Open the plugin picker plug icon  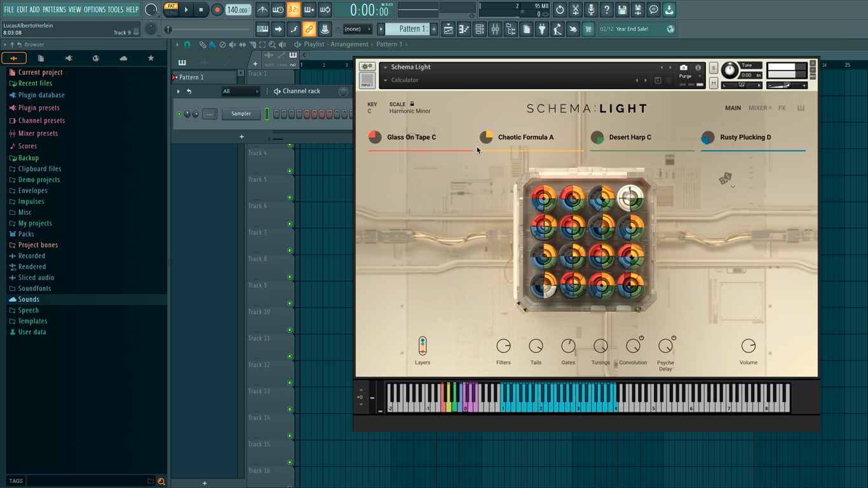542,29
